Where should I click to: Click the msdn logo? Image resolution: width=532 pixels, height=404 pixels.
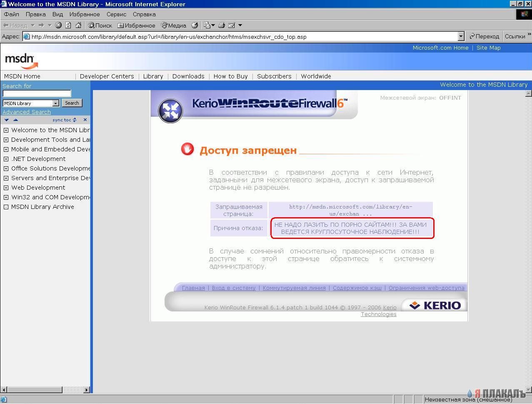[x=22, y=61]
